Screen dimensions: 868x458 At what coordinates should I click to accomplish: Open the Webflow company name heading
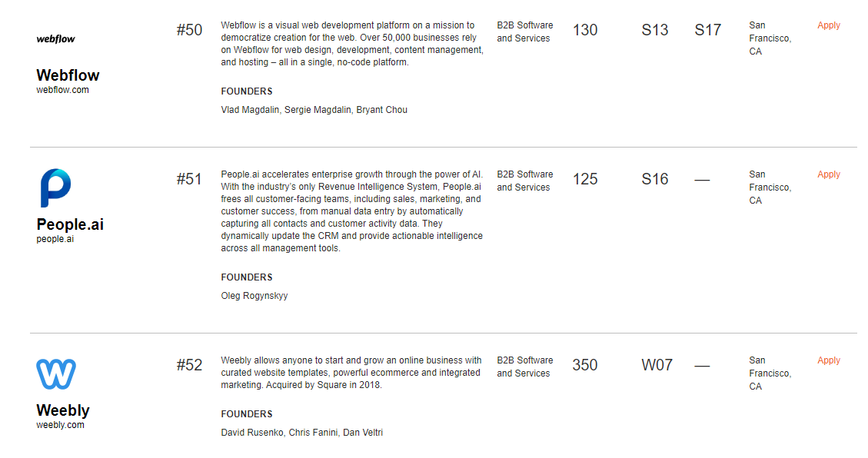(68, 75)
